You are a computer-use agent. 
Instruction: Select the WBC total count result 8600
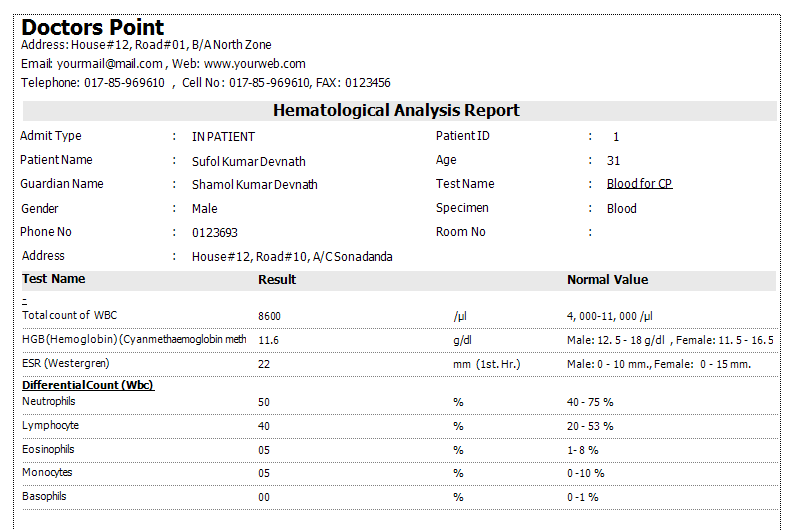(x=269, y=316)
